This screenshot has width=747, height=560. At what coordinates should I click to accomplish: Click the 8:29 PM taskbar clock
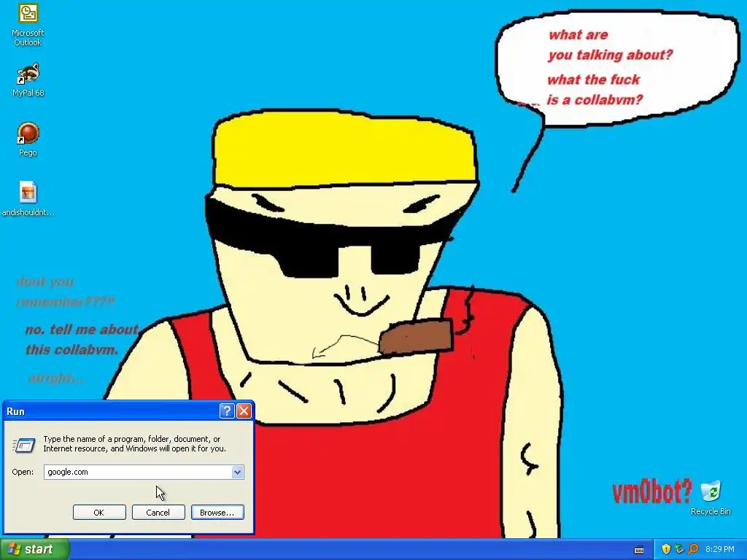[720, 550]
